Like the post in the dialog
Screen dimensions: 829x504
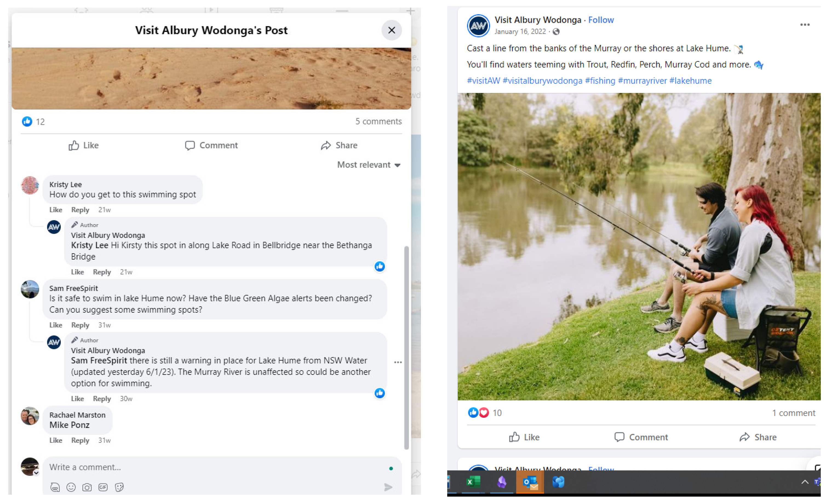[84, 145]
